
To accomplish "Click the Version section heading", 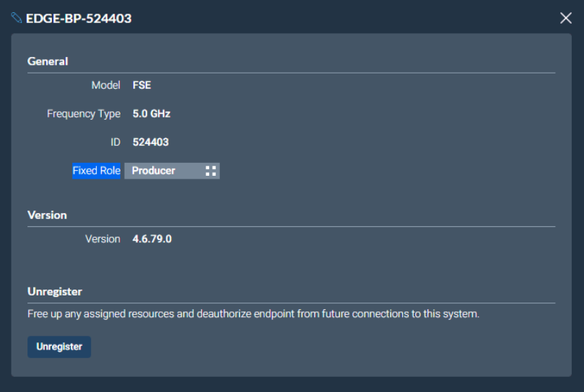I will 47,215.
